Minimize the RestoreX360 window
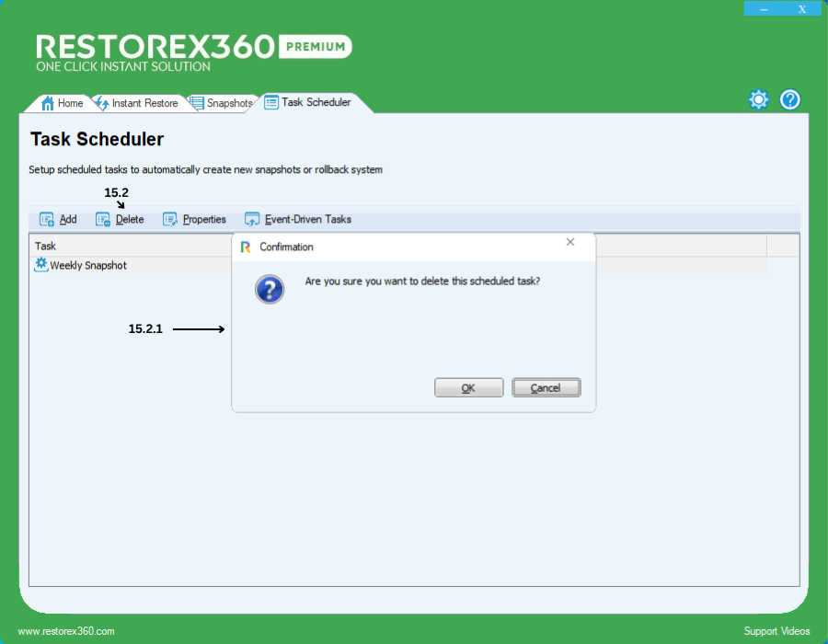Viewport: 828px width, 644px height. pos(764,9)
